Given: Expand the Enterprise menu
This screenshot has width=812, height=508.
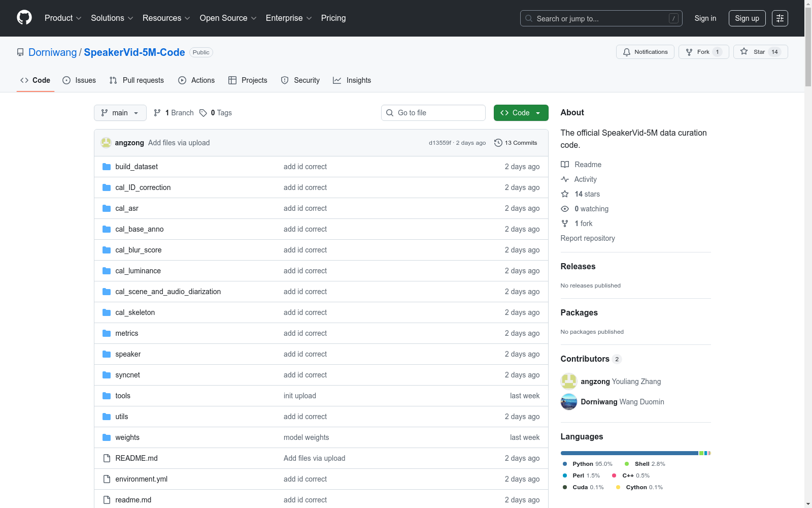Looking at the screenshot, I should click(x=289, y=18).
